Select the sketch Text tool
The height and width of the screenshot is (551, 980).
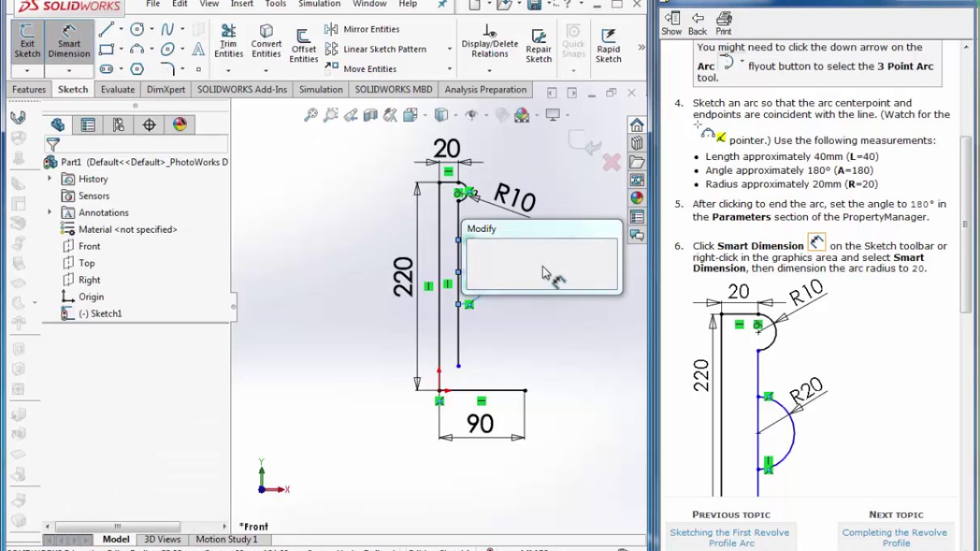(198, 49)
